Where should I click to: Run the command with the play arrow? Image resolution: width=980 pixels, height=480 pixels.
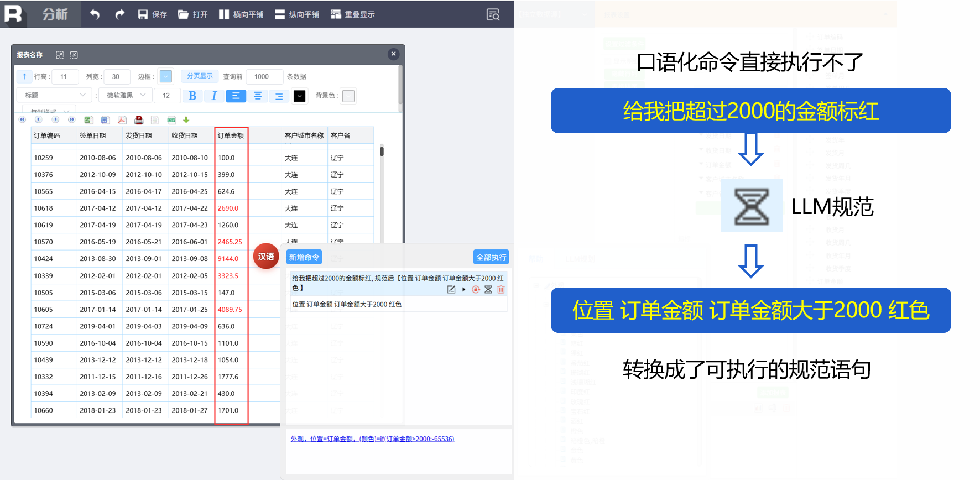pos(463,289)
